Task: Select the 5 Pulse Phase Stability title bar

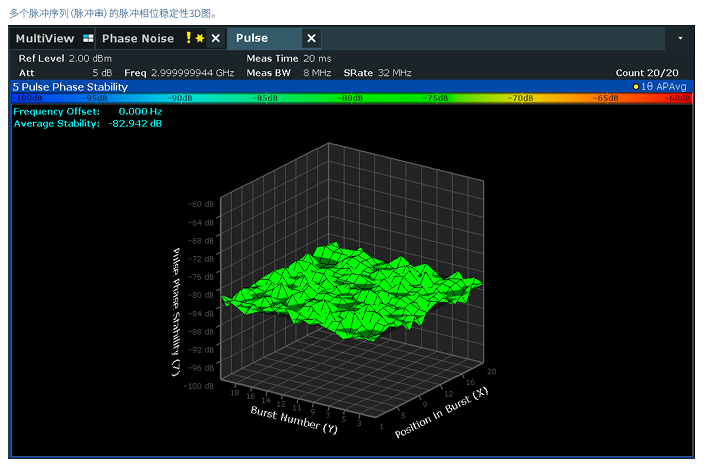Action: (x=71, y=87)
